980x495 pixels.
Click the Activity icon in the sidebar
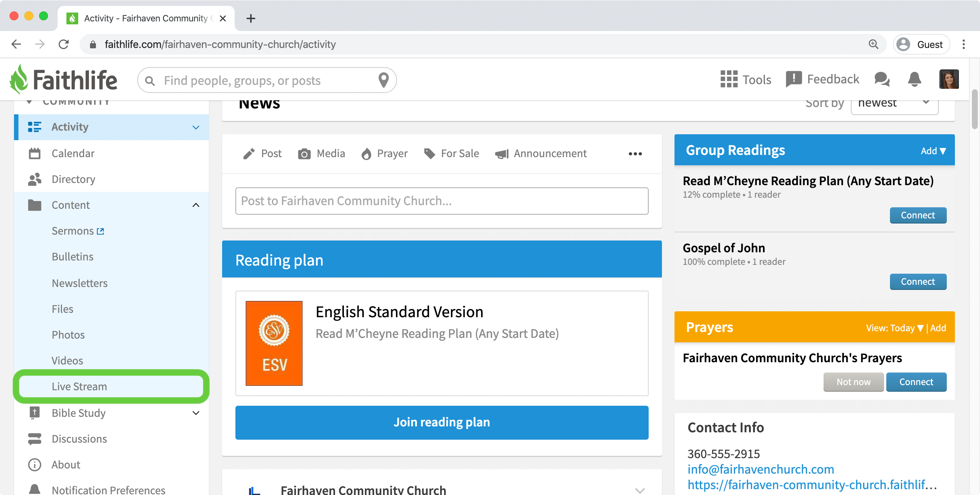(x=35, y=127)
